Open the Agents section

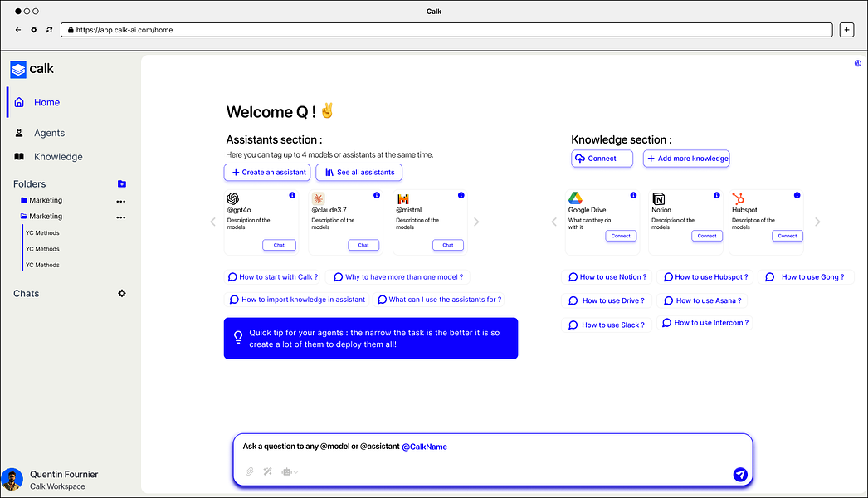pos(49,133)
